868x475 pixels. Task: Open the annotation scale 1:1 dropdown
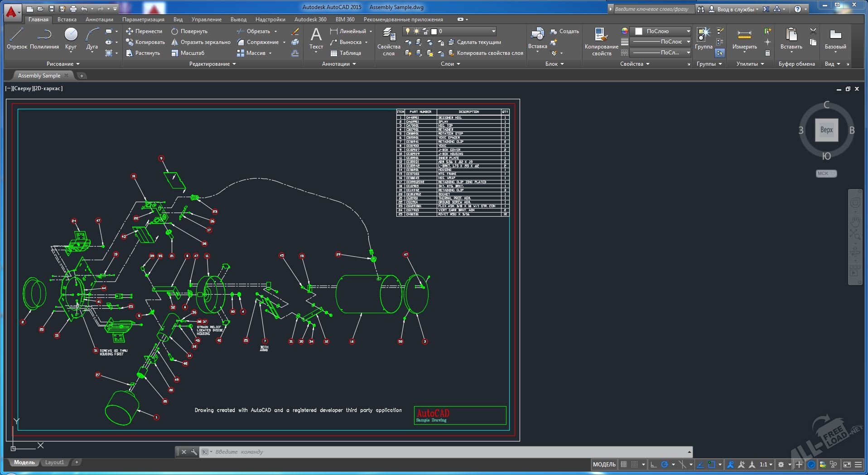[766, 465]
